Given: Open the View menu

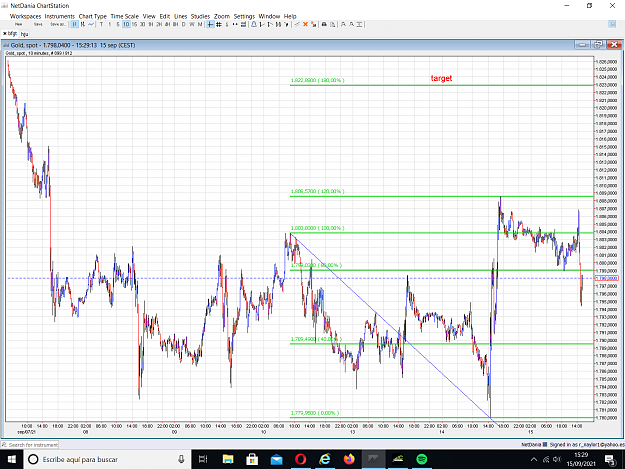Looking at the screenshot, I should click(149, 16).
